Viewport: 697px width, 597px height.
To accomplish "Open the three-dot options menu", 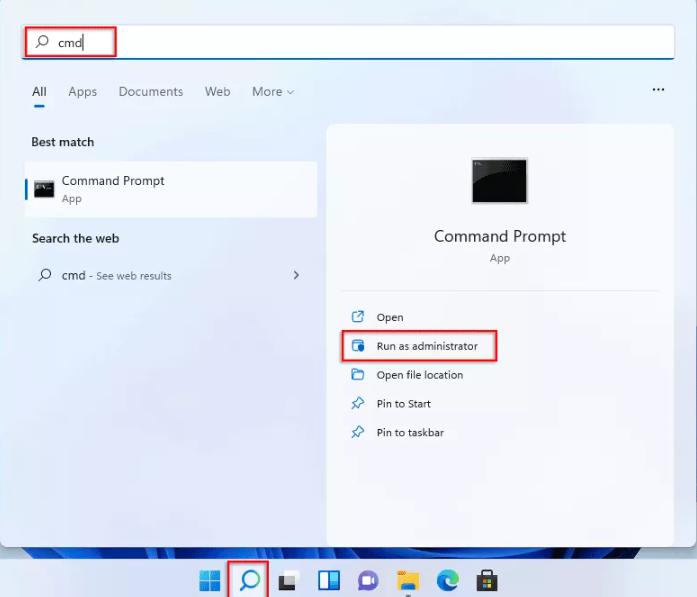I will point(658,90).
